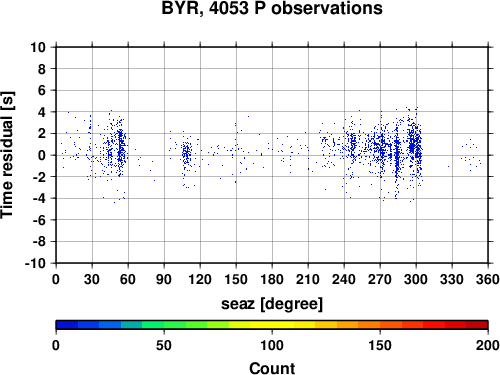The image size is (500, 375).
Task: Select the "Time residual [s]" y-axis label
Action: point(7,155)
